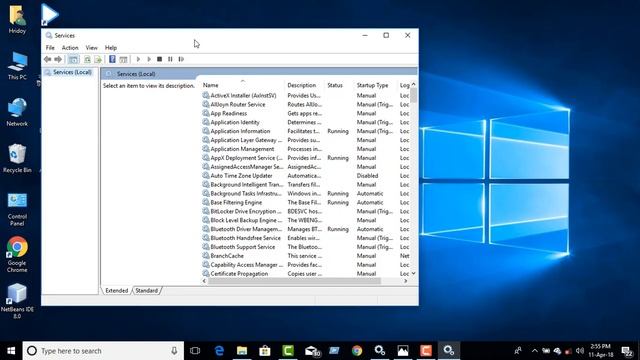Image resolution: width=640 pixels, height=360 pixels.
Task: Open the Photos app on the taskbar
Action: click(x=403, y=351)
